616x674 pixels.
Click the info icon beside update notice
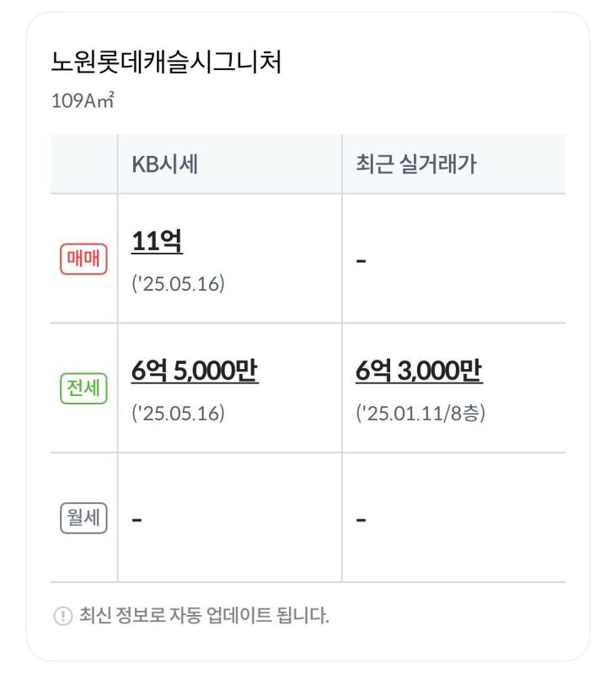tap(62, 616)
